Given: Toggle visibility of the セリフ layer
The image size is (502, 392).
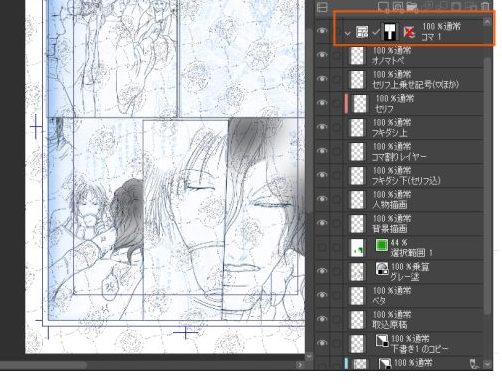Looking at the screenshot, I should tap(322, 103).
